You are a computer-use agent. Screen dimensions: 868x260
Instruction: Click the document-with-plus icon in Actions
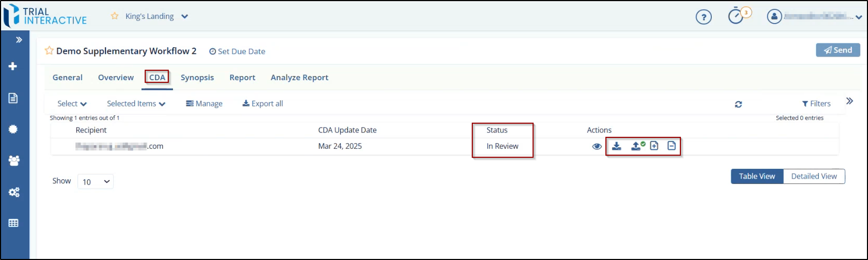pyautogui.click(x=654, y=146)
